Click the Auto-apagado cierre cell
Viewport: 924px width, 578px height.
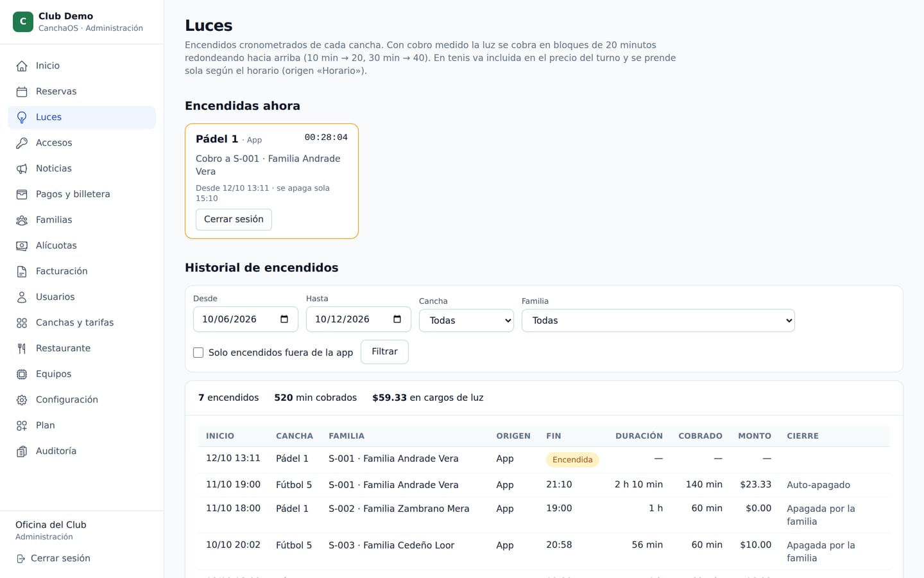click(818, 485)
